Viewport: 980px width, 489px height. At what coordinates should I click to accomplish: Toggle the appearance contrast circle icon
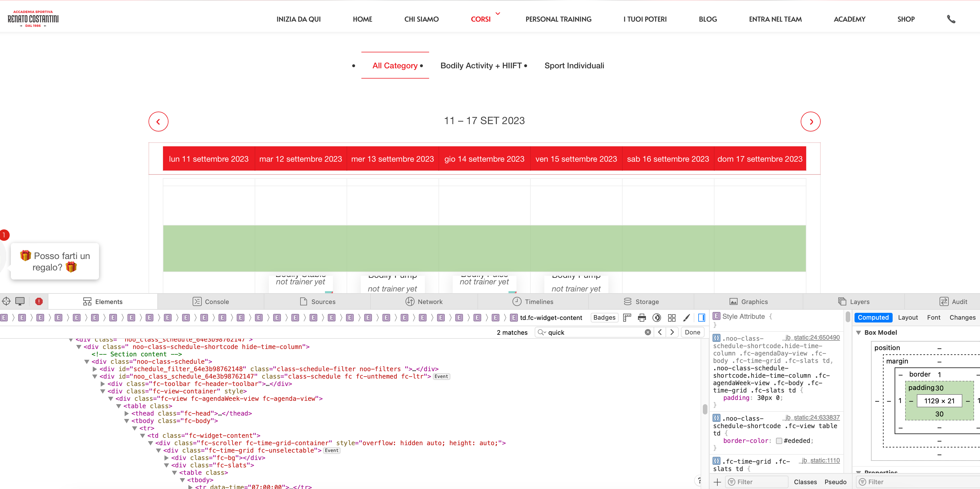tap(657, 317)
